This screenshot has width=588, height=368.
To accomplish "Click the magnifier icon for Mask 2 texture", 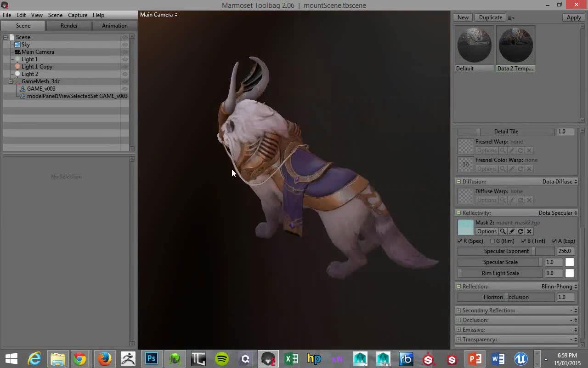I will pyautogui.click(x=503, y=231).
